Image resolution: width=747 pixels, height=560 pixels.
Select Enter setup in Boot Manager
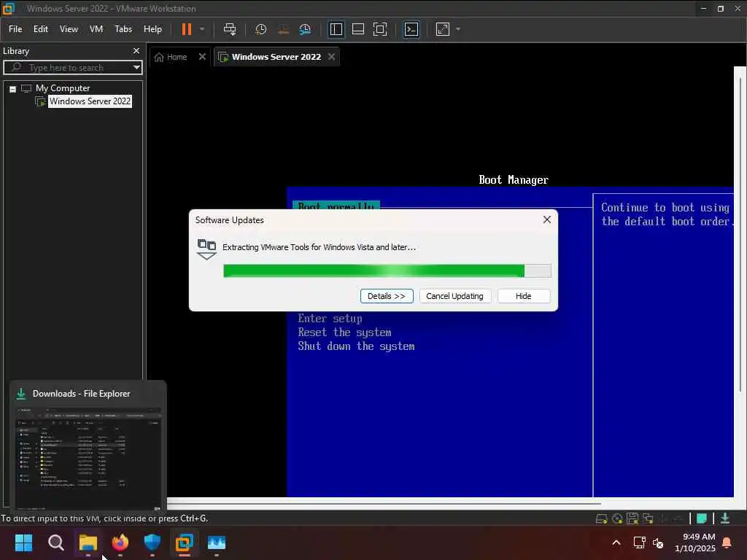point(330,319)
